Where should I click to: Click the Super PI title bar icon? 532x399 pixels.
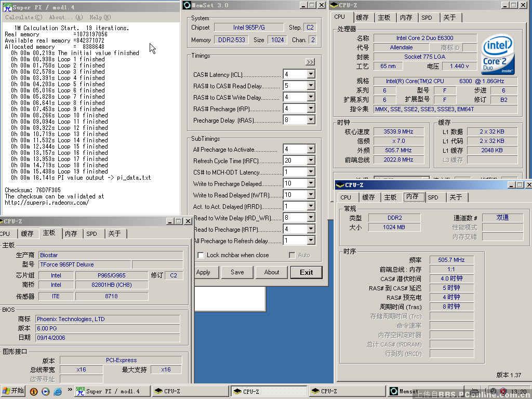[7, 7]
